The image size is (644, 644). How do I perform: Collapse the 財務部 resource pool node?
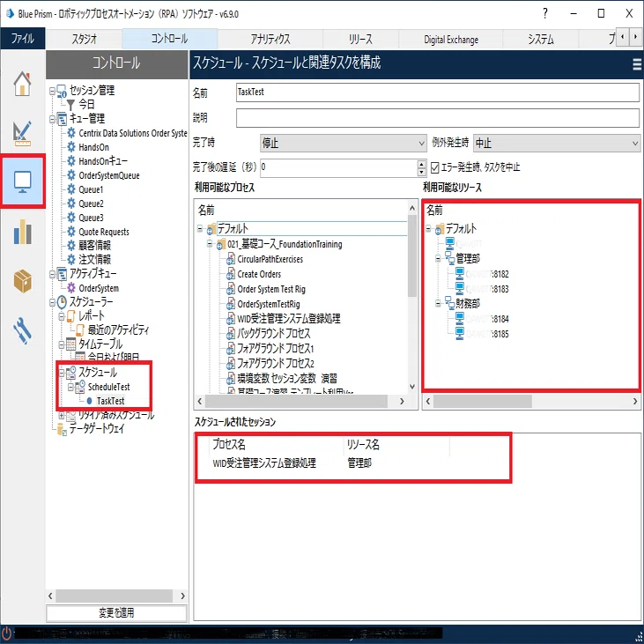[x=438, y=304]
